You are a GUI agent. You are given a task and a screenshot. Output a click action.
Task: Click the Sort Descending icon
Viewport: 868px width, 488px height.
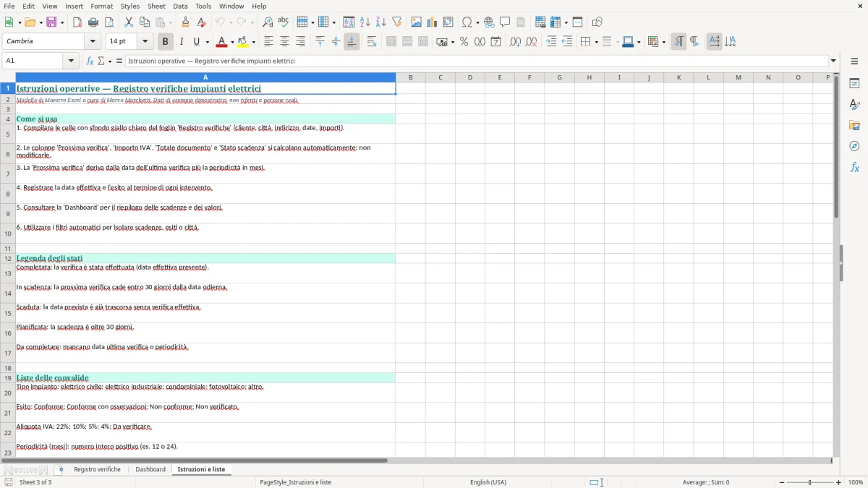coord(381,22)
